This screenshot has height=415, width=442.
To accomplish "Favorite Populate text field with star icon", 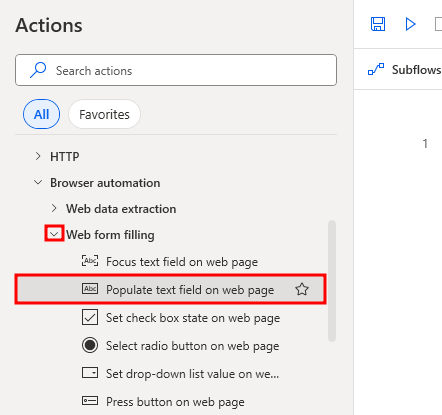I will (302, 289).
